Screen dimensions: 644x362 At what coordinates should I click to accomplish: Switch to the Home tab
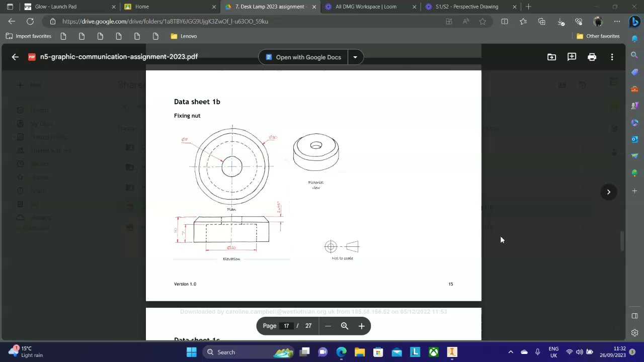click(170, 7)
